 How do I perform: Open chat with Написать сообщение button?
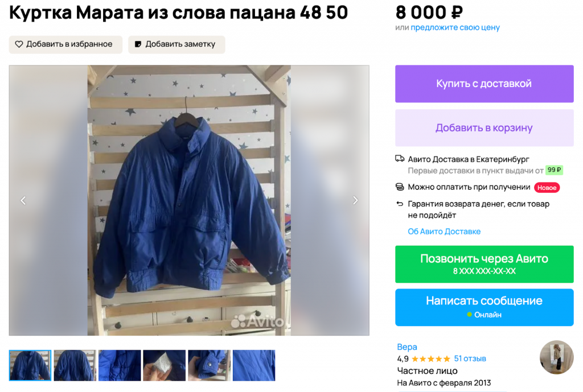coord(484,307)
